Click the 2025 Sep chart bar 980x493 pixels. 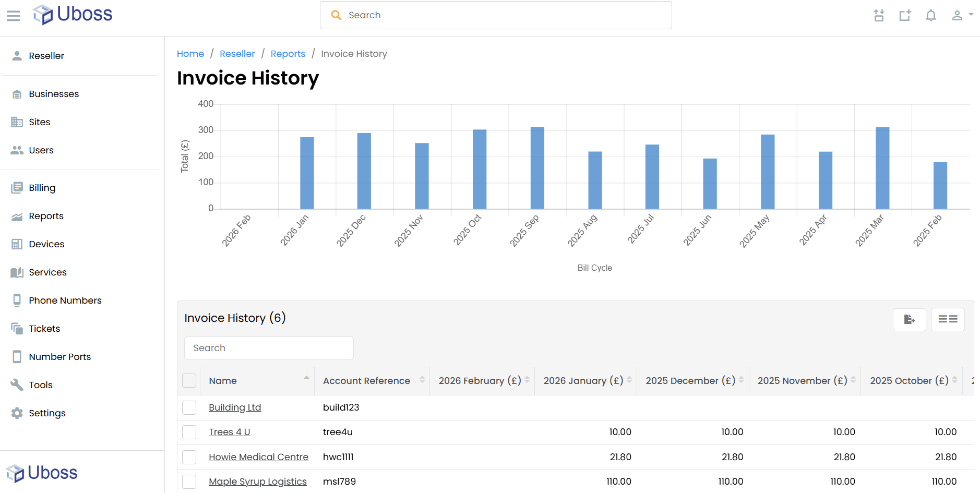[537, 168]
